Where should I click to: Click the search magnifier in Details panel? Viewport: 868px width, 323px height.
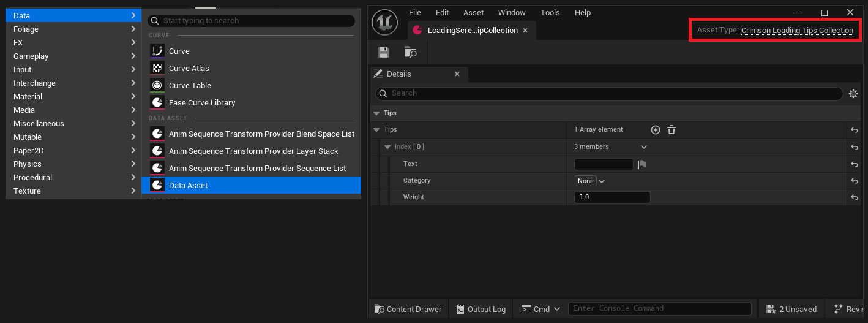(383, 93)
